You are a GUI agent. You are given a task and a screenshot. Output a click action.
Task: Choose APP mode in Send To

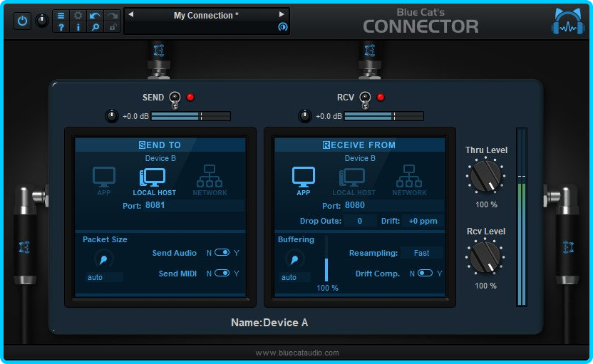click(104, 181)
